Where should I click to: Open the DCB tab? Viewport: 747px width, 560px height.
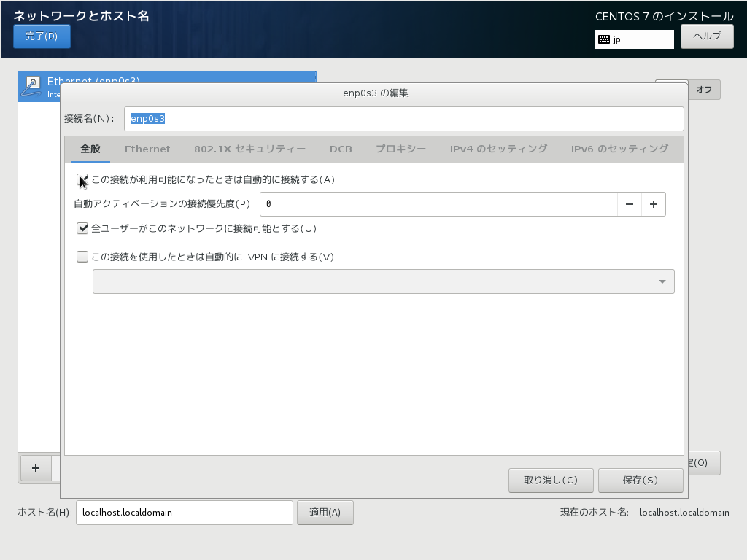(x=341, y=149)
